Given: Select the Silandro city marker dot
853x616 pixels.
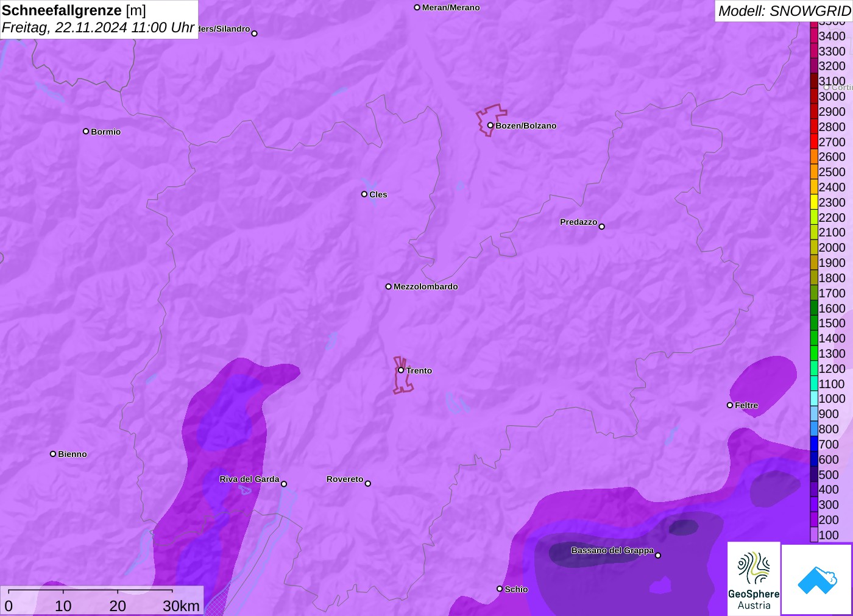Looking at the screenshot, I should point(255,34).
